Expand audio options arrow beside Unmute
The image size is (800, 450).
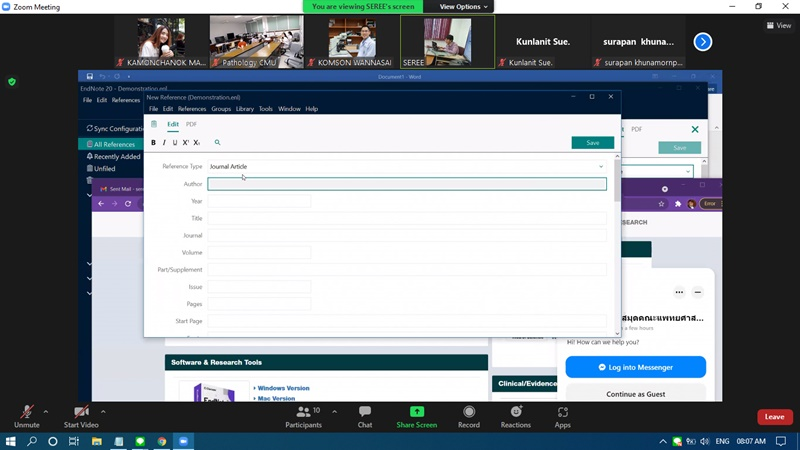[x=48, y=411]
